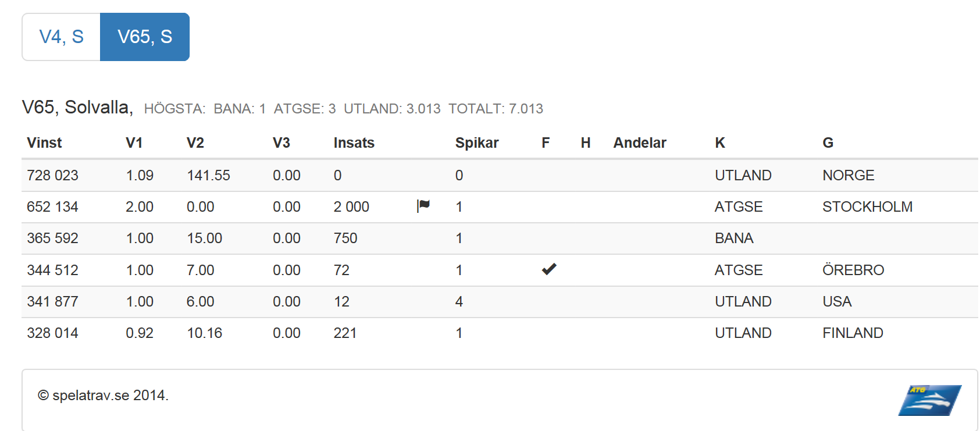This screenshot has width=980, height=431.
Task: Click the BANA cell in the K column
Action: pos(734,238)
